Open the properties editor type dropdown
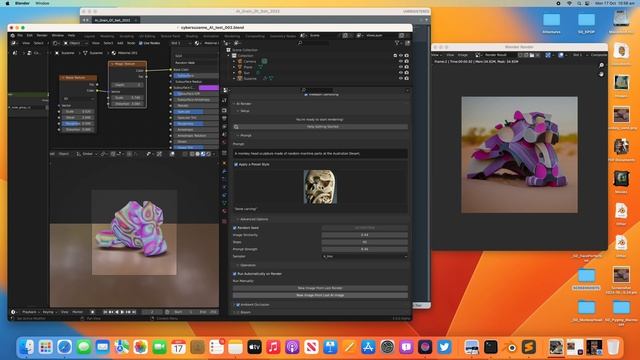The height and width of the screenshot is (360, 640). point(226,90)
